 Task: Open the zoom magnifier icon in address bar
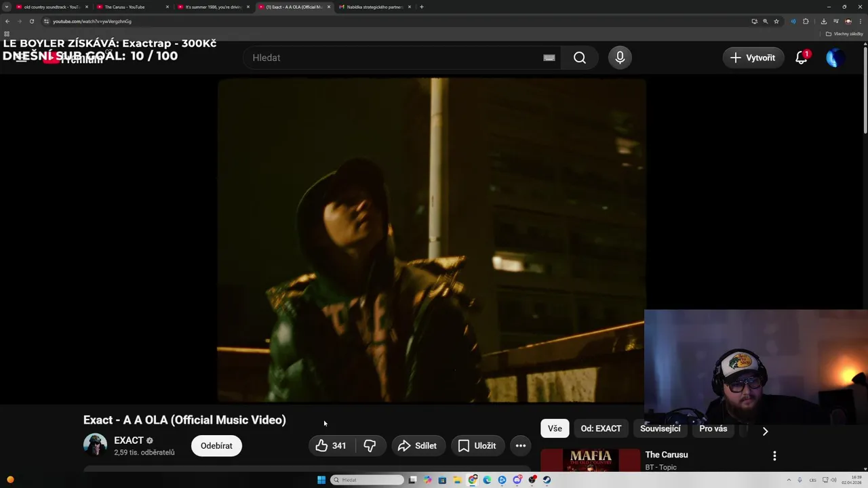(766, 21)
